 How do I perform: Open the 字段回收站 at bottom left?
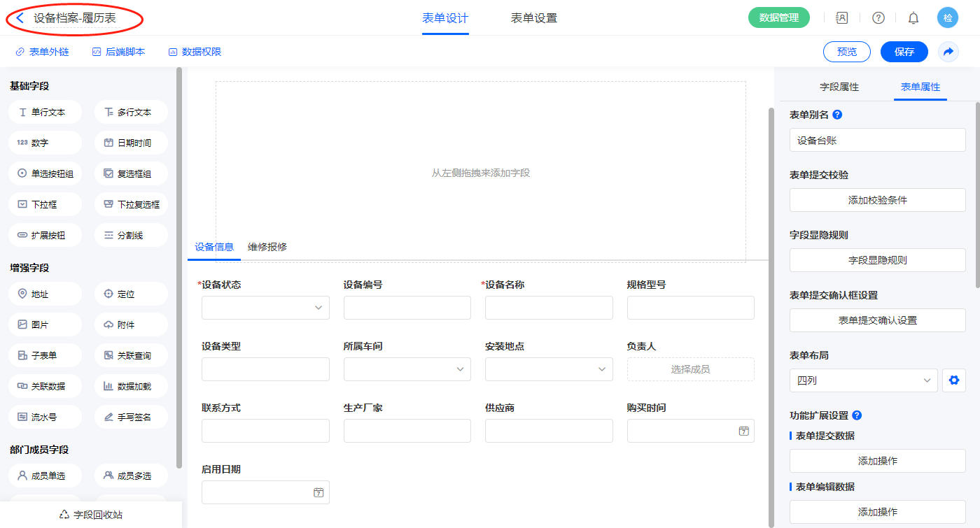[x=91, y=515]
